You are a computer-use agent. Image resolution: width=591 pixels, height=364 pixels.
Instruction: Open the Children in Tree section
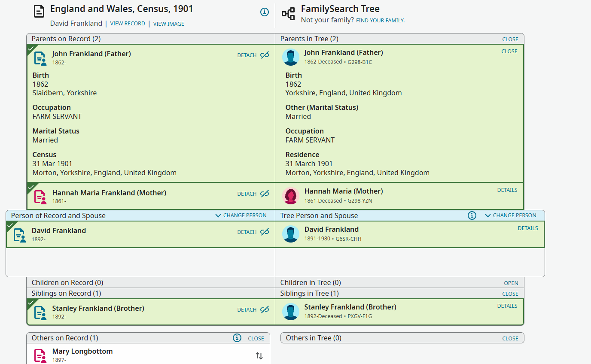coord(511,283)
